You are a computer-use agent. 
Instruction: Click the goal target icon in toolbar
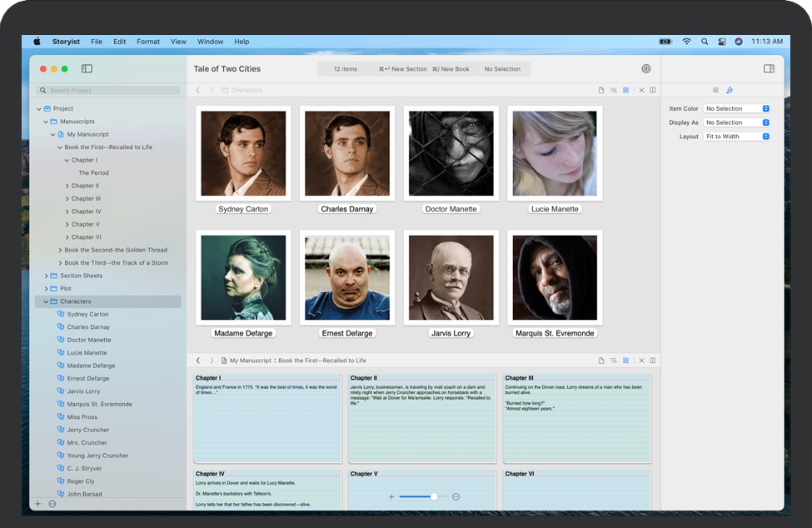(646, 69)
